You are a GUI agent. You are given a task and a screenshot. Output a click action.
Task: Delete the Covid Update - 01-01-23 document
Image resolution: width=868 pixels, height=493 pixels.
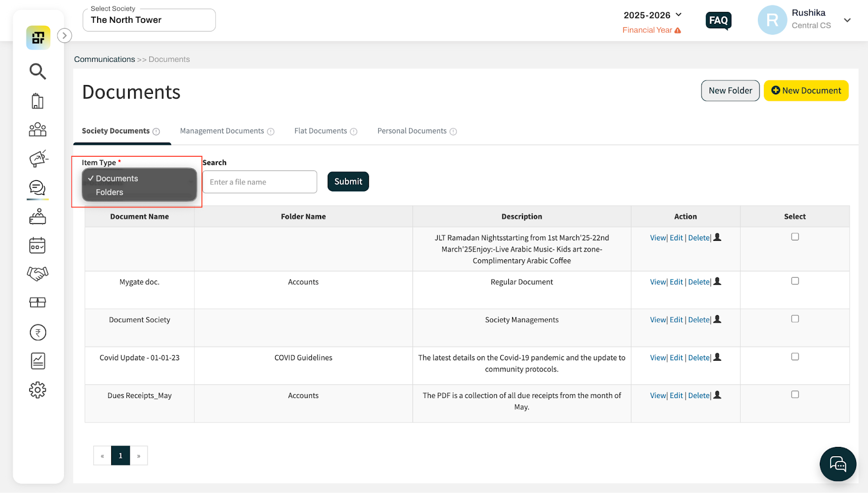click(699, 358)
